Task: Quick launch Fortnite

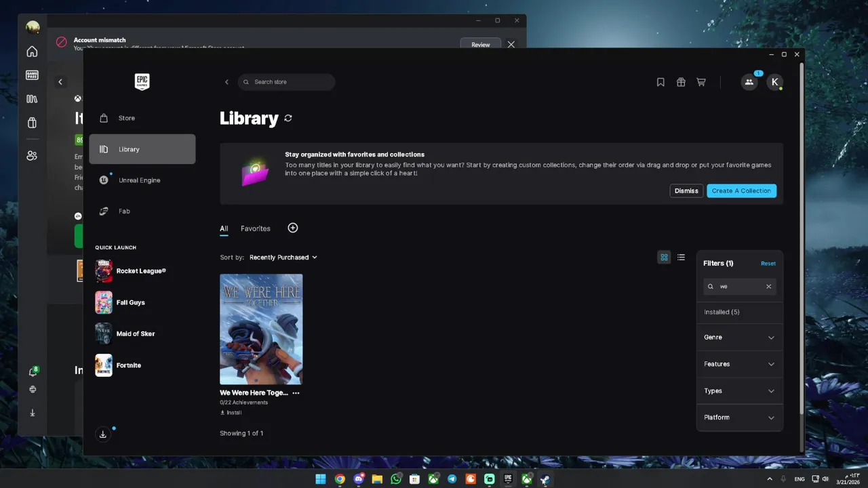Action: 142,365
